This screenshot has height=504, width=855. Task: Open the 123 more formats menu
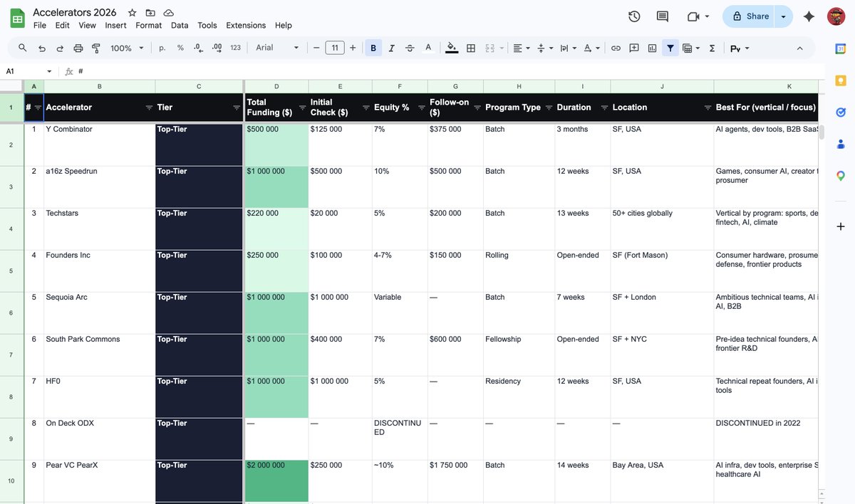coord(236,48)
